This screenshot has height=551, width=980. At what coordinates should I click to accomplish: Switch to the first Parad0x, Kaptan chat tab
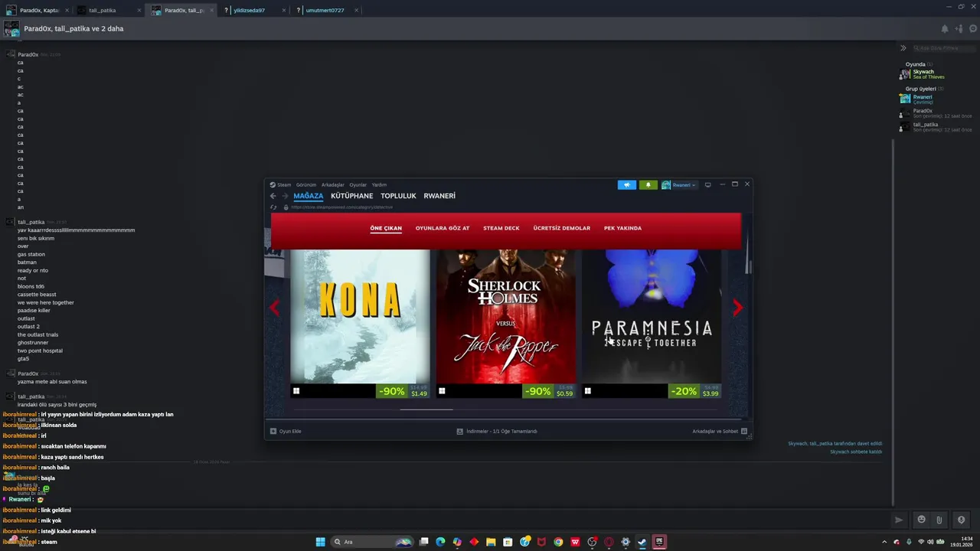click(37, 10)
